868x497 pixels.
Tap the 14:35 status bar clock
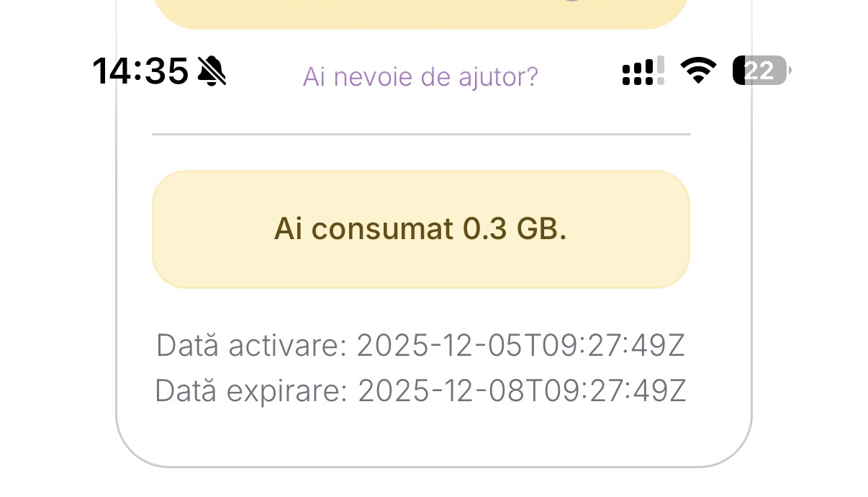(x=140, y=71)
